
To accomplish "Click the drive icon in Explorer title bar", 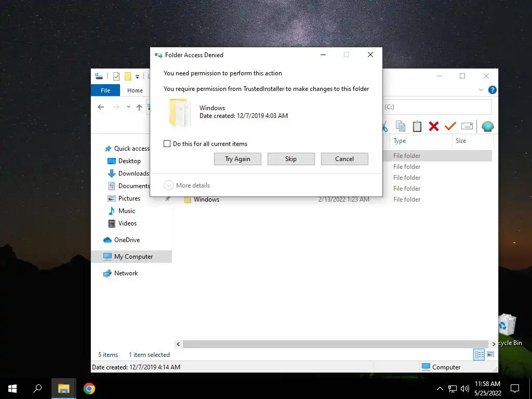I will click(99, 76).
